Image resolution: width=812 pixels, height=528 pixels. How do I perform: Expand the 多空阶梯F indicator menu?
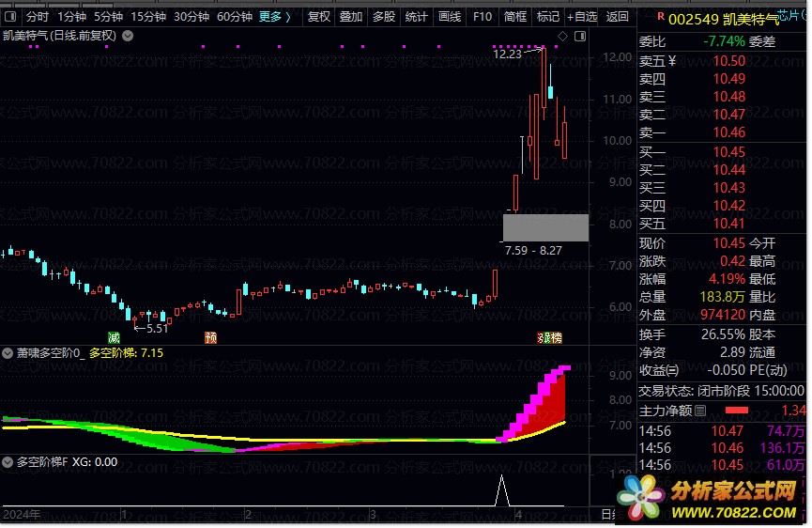[x=8, y=463]
